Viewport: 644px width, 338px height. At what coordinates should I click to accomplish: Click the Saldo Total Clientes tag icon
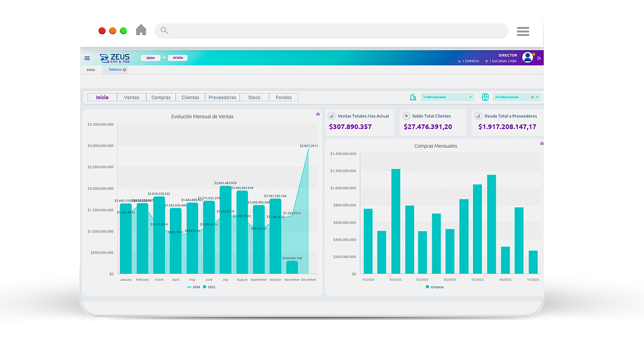click(x=406, y=116)
